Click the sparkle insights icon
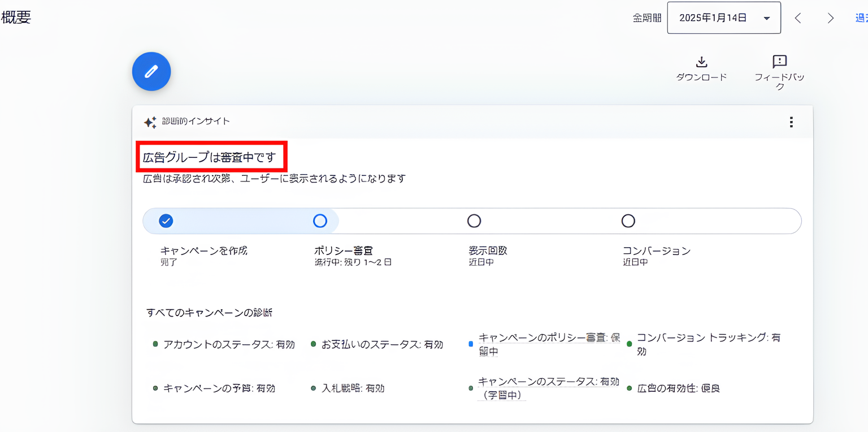 150,122
